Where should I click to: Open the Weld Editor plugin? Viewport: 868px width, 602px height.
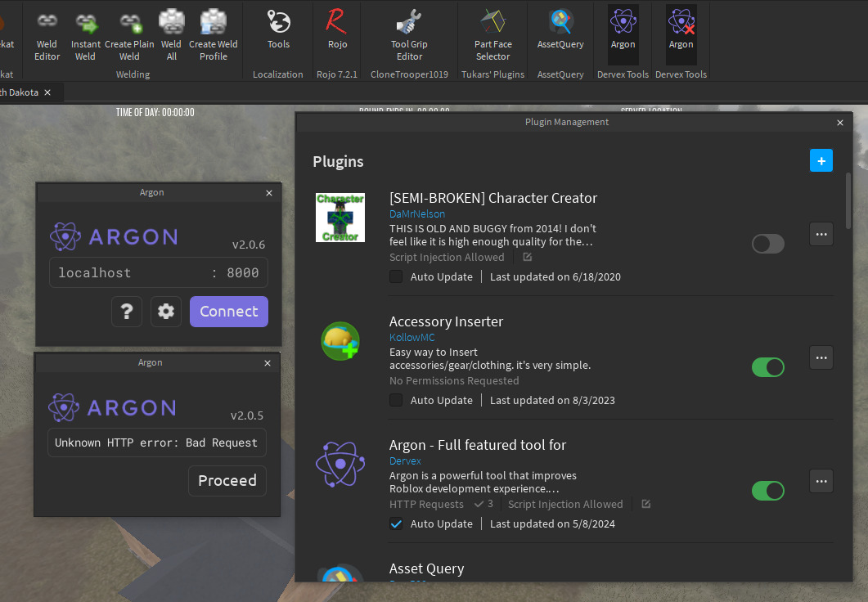click(47, 33)
